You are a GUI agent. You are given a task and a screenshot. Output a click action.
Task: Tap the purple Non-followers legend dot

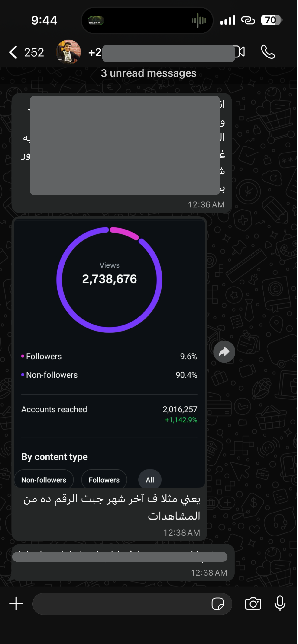point(23,375)
